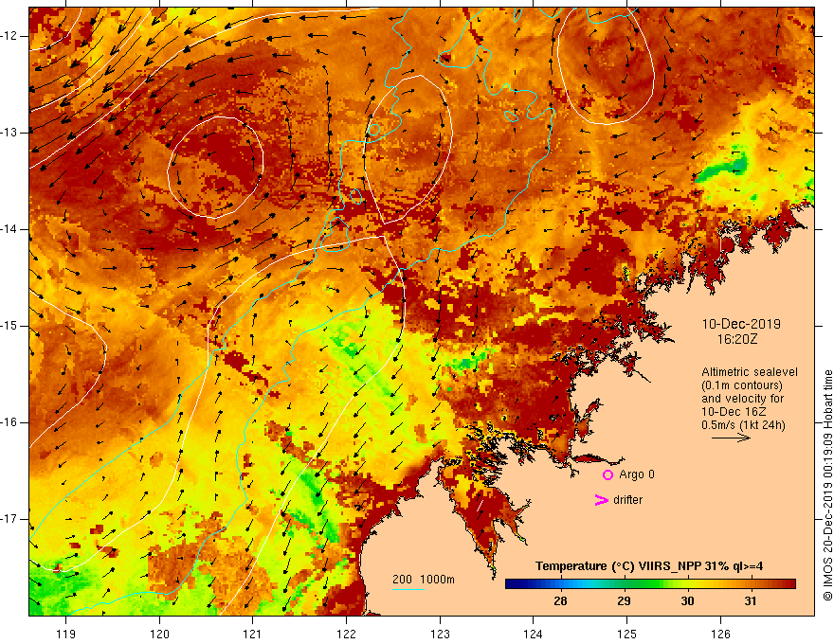
Task: Click longitude axis label 123
Action: (440, 634)
